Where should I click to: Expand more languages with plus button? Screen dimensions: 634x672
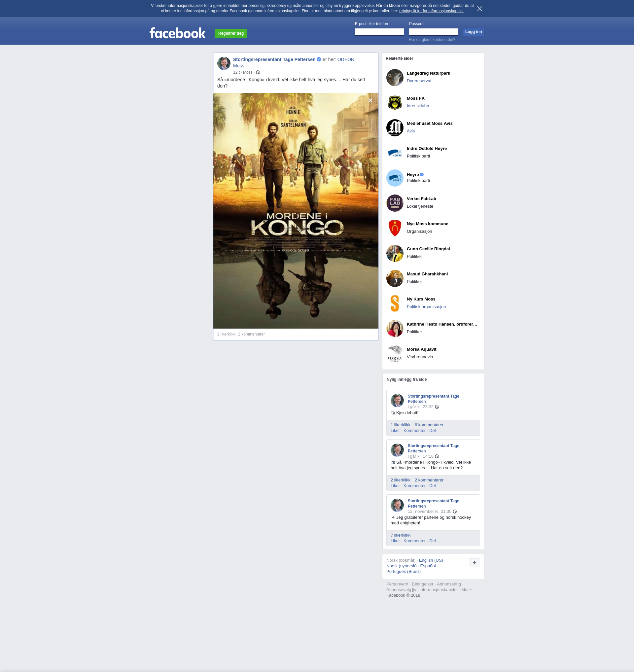click(474, 562)
